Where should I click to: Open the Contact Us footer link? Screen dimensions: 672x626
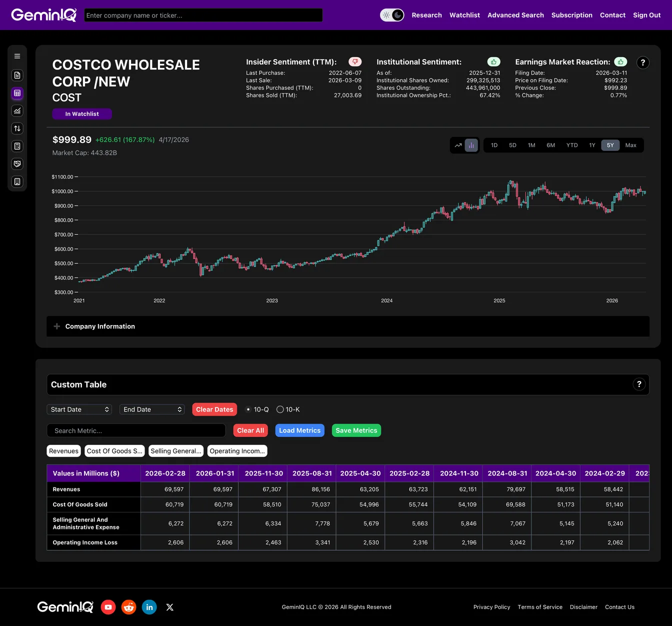(619, 607)
